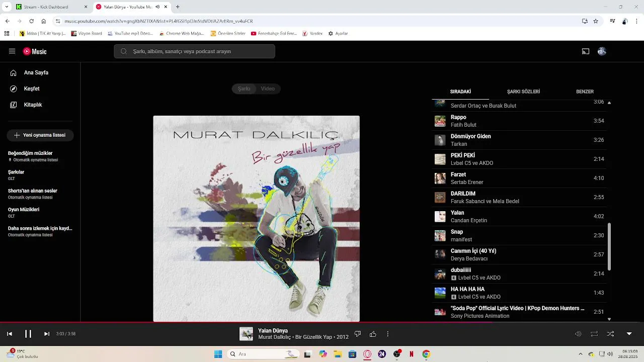
Task: Play the Soda Pop Official Lyric Video
Action: tap(519, 312)
